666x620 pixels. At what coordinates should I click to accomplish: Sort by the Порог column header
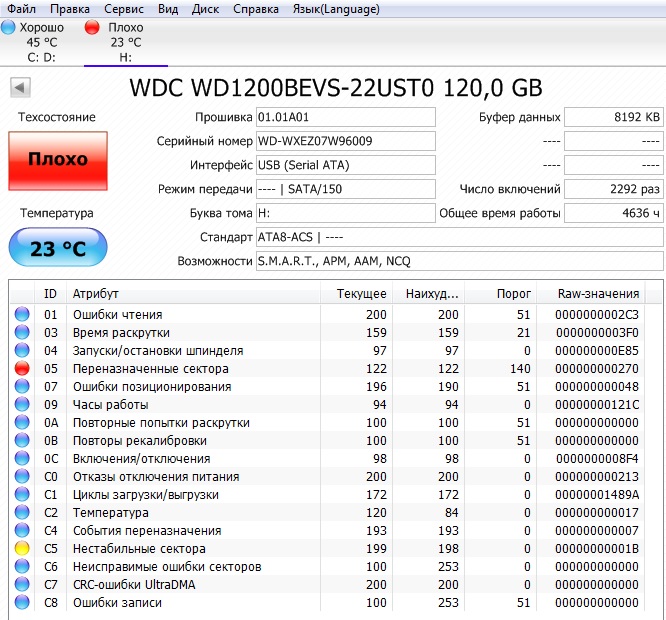500,293
